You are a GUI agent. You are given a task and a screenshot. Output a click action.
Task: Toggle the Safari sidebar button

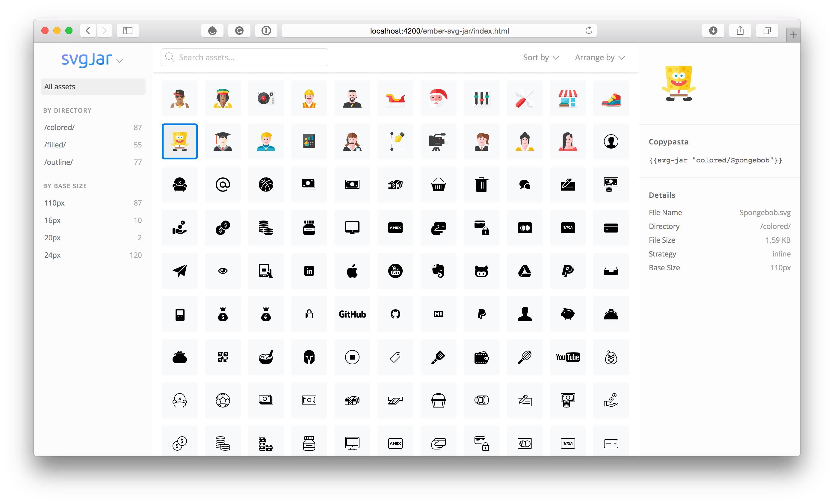[128, 31]
